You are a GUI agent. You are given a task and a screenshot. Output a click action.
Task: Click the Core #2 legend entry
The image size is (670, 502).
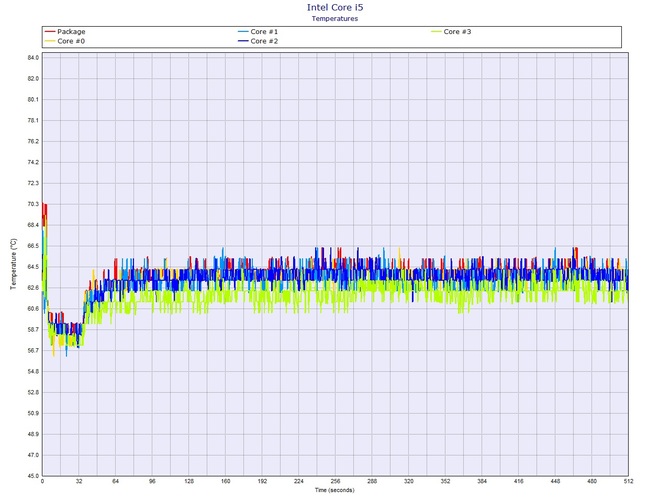258,41
